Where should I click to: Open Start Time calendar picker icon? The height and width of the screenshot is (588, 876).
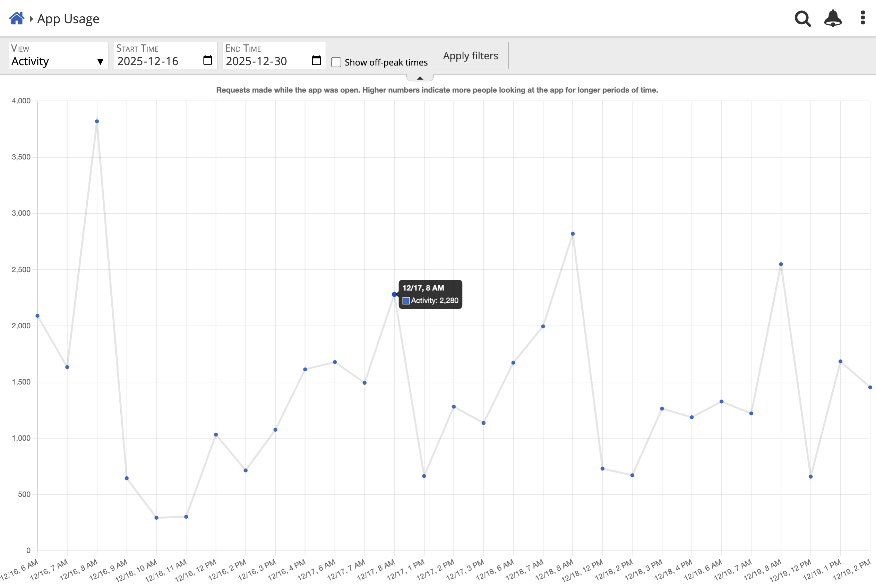pos(207,60)
